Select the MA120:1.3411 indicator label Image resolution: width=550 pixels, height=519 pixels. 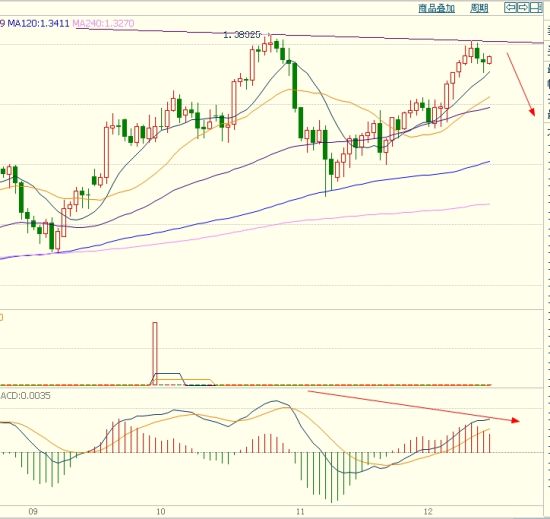tap(38, 23)
